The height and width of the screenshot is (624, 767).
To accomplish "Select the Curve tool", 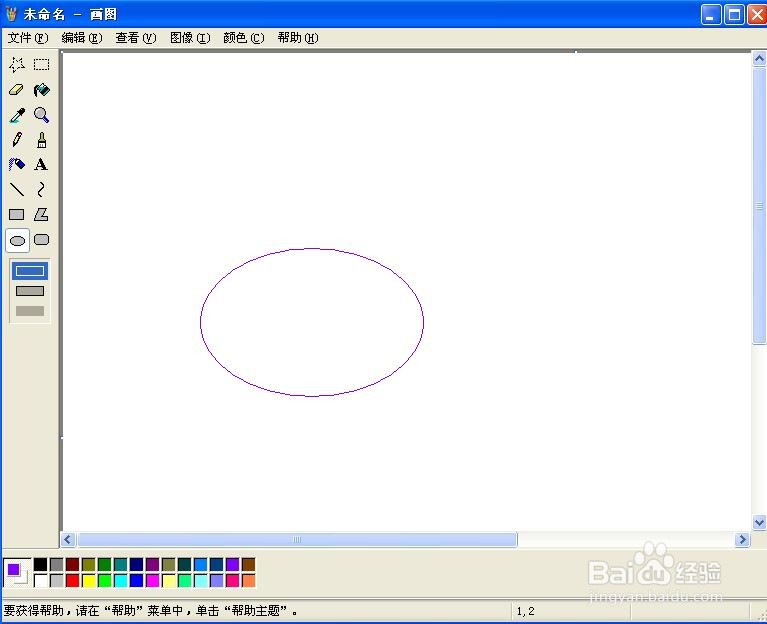I will [42, 189].
